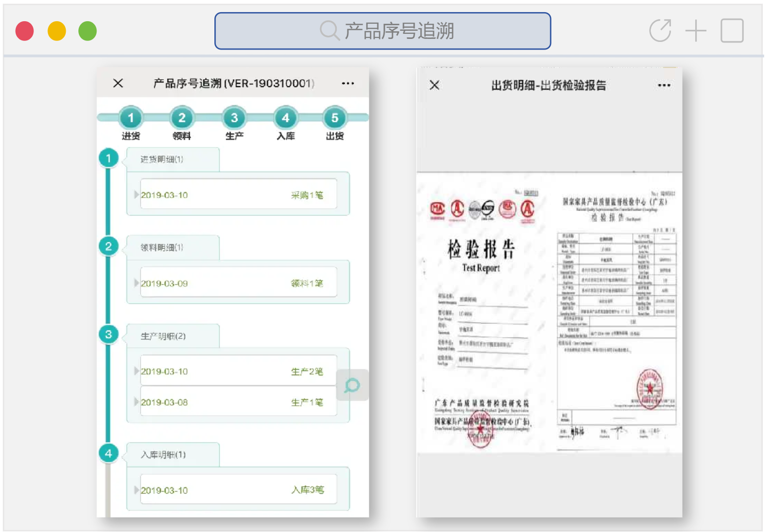Viewport: 765px width, 532px height.
Task: Expand the 2019-03-09 领料1笔 record
Action: (x=238, y=283)
